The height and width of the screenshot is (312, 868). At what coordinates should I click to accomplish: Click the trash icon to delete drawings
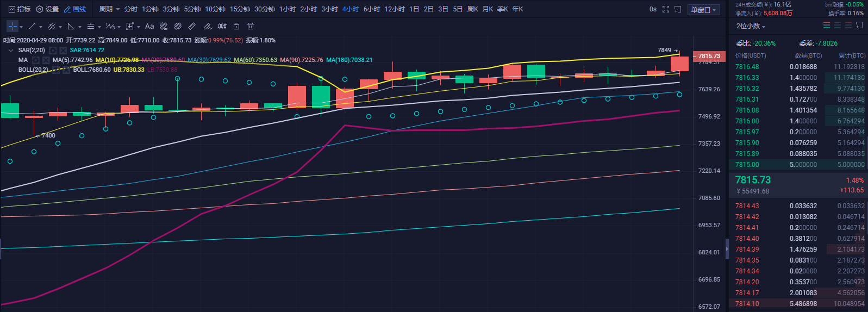coord(251,26)
